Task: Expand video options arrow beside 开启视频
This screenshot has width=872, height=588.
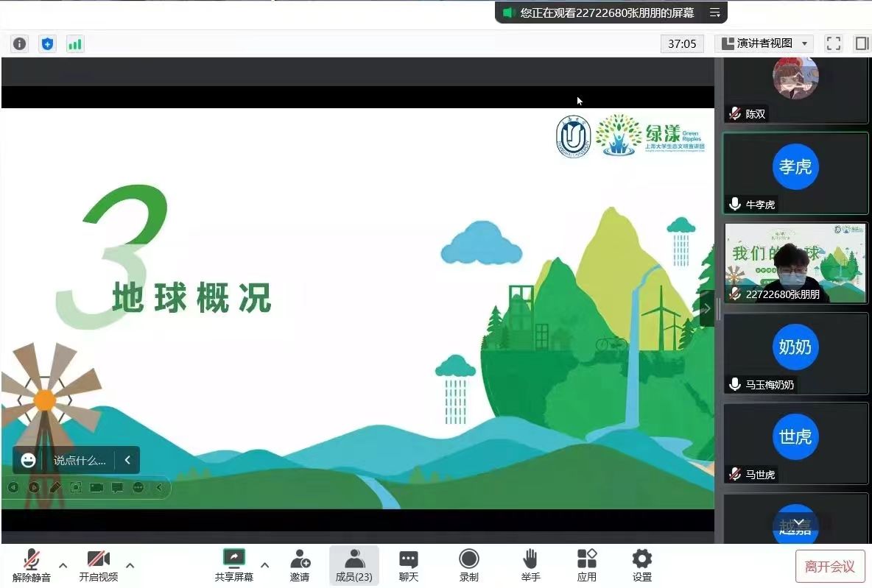Action: pyautogui.click(x=130, y=565)
